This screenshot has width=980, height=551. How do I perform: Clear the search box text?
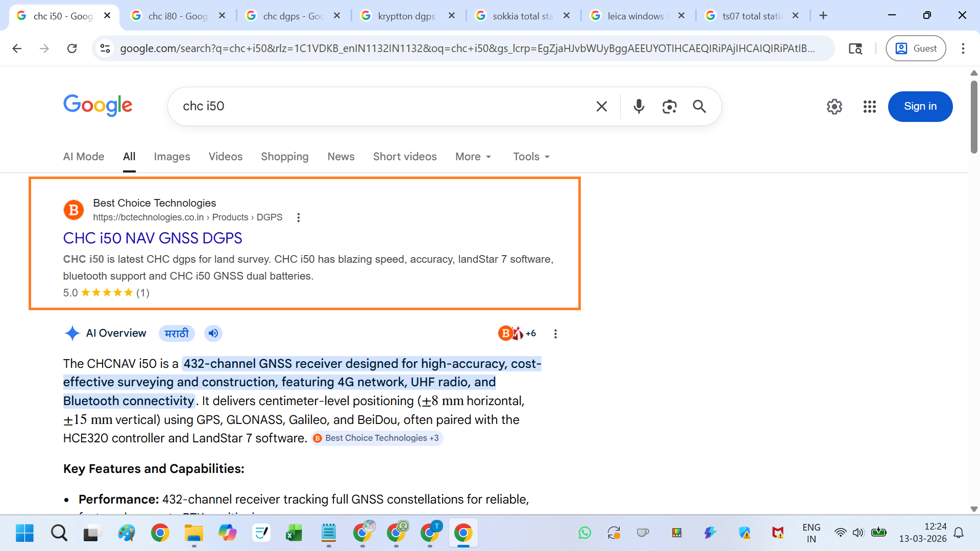pyautogui.click(x=602, y=106)
